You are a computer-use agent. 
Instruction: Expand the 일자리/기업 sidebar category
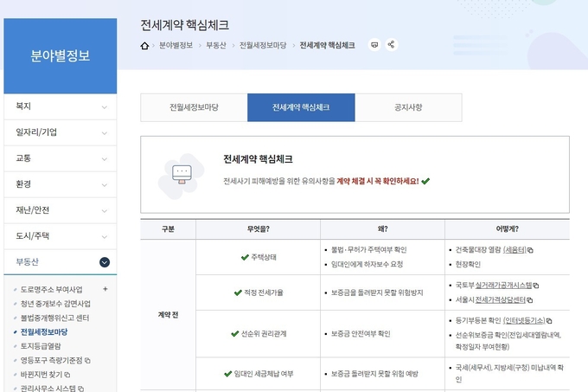[105, 132]
